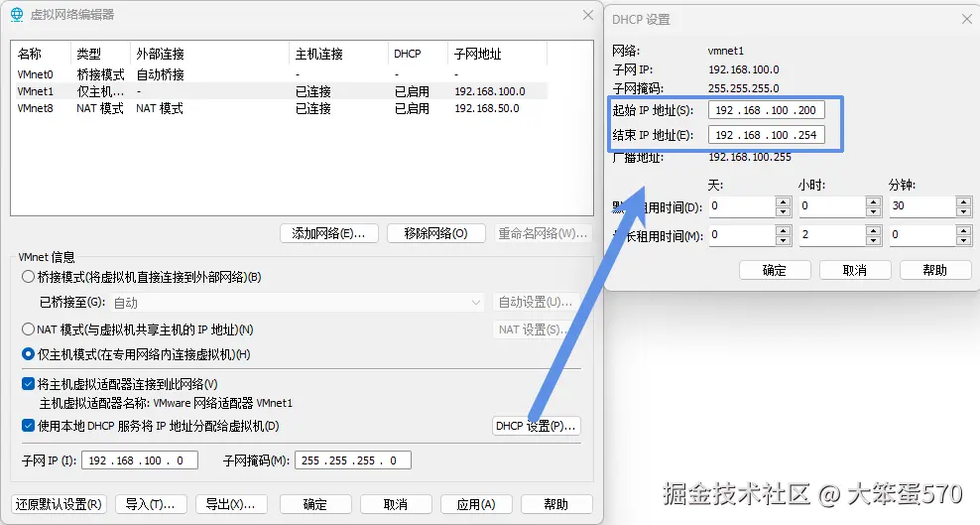
Task: Select the 桥接模式 radio button
Action: click(28, 277)
